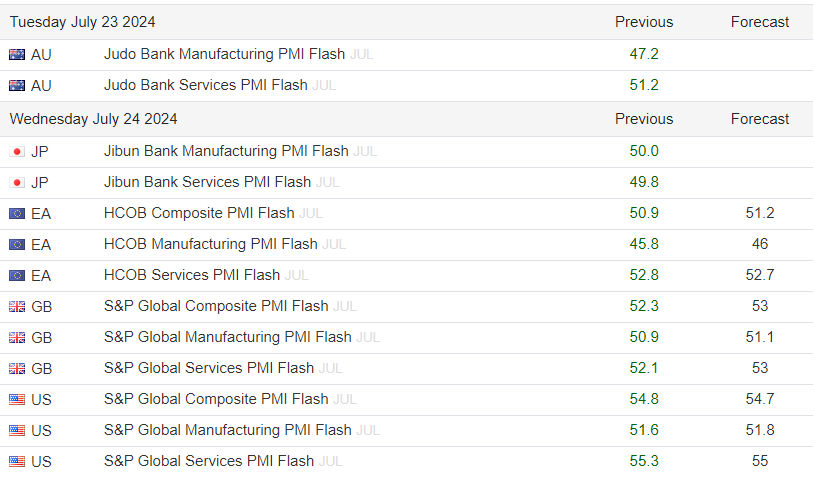The height and width of the screenshot is (477, 814).
Task: Click the Australian flag beside Judo Bank Services PMI
Action: [17, 86]
